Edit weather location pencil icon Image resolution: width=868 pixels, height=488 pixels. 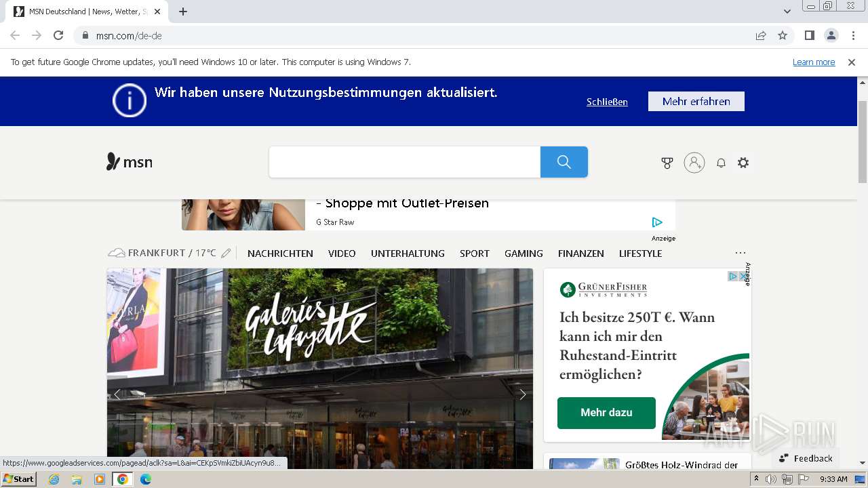226,253
